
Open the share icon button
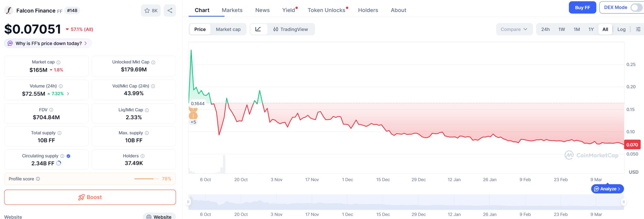pyautogui.click(x=170, y=11)
